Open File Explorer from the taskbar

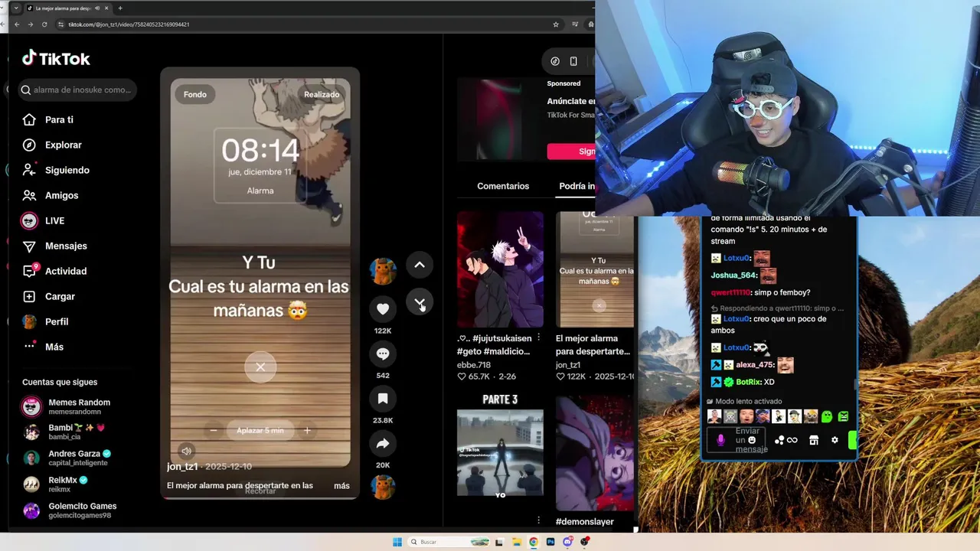point(517,542)
